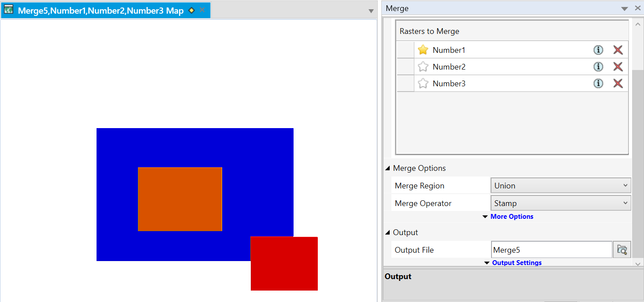Open the Merge Operator dropdown
Screen dimensions: 644x302
pyautogui.click(x=560, y=203)
